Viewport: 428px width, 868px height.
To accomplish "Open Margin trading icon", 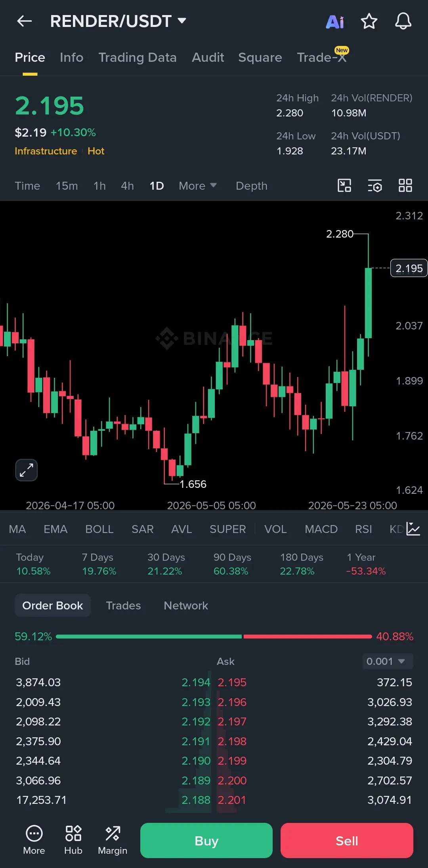I will (113, 840).
